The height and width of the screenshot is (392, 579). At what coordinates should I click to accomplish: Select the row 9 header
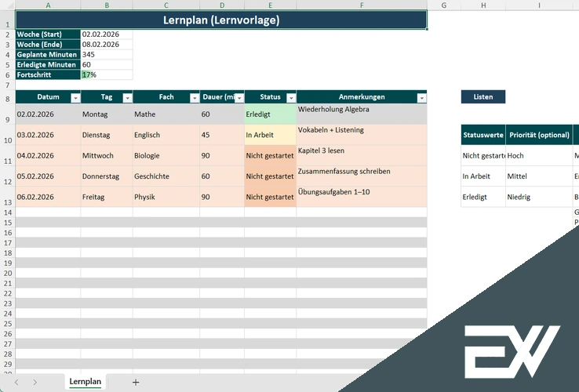click(x=7, y=119)
